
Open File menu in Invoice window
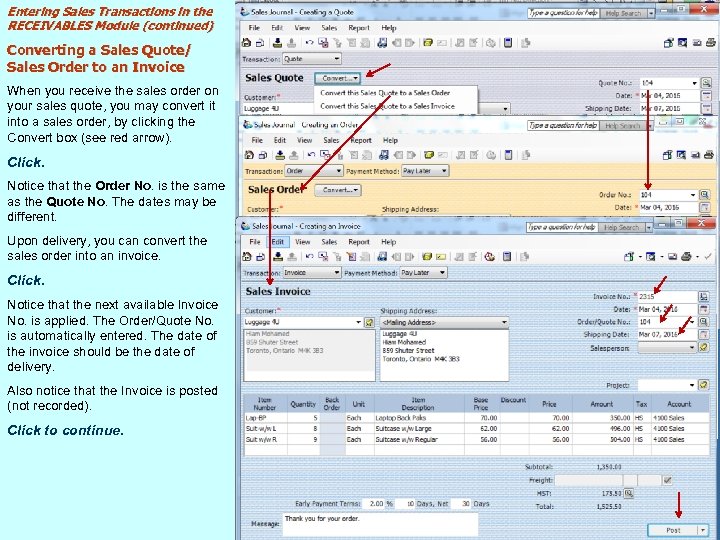coord(255,242)
